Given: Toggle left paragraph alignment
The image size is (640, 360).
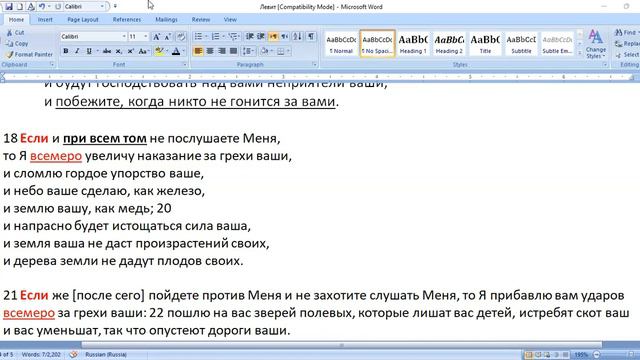Looking at the screenshot, I should 198,51.
